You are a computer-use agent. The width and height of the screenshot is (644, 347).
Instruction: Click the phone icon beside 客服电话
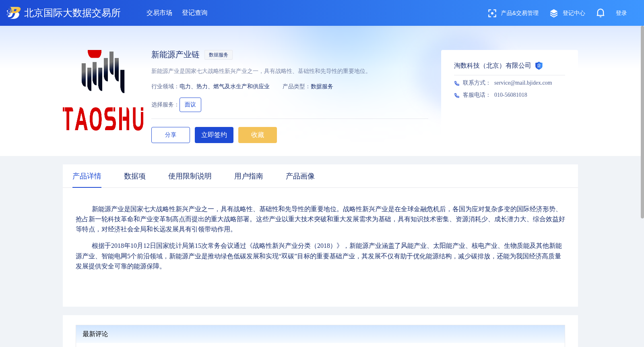pyautogui.click(x=457, y=96)
